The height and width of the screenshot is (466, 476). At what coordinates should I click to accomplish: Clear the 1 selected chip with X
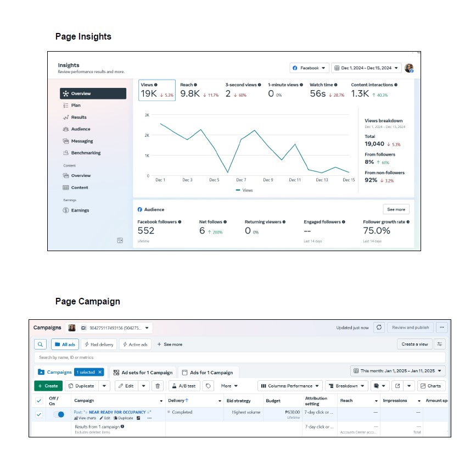(99, 372)
